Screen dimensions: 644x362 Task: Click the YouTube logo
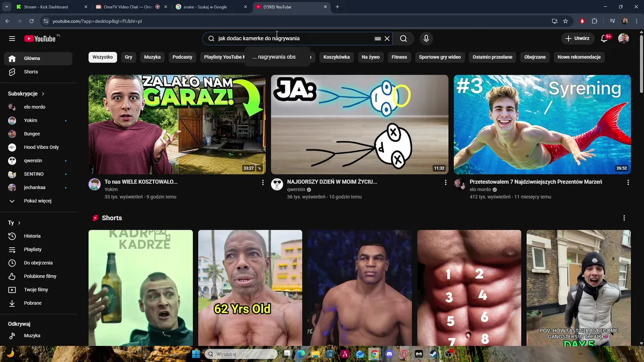pos(40,39)
